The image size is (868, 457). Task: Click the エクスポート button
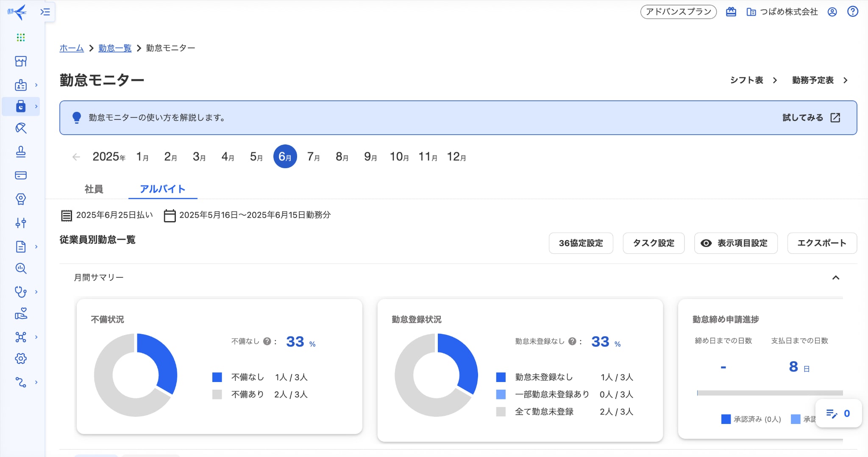821,243
